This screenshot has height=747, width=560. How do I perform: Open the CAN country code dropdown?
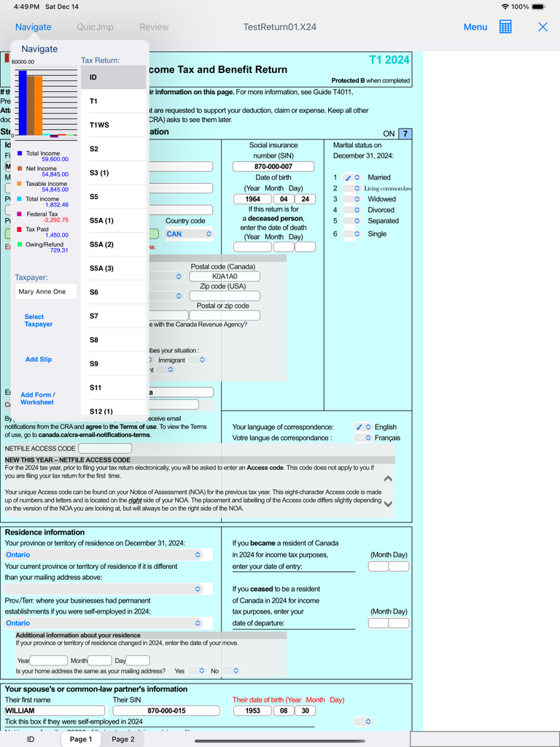pos(189,234)
